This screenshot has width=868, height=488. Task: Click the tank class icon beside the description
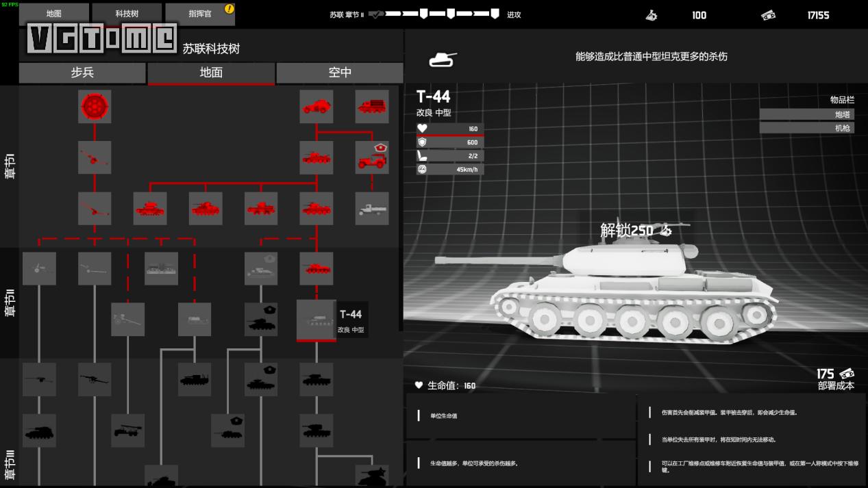pyautogui.click(x=443, y=60)
